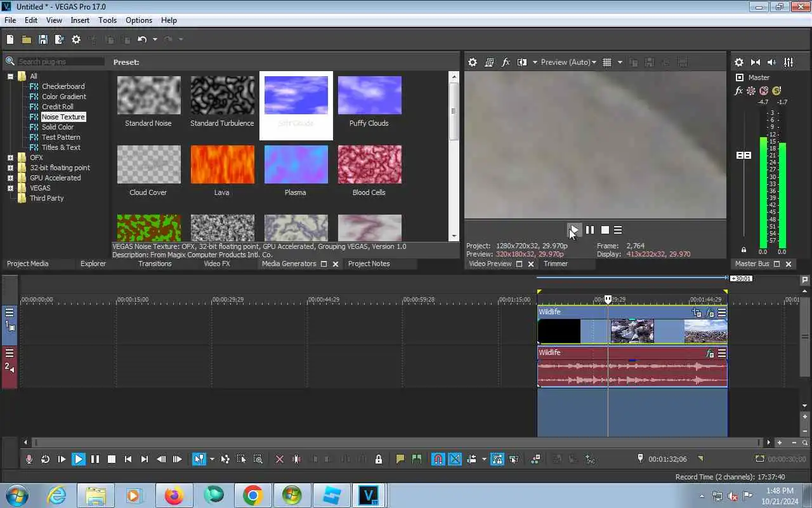Image resolution: width=812 pixels, height=508 pixels.
Task: Insert a region with the green flag icon
Action: point(417,459)
